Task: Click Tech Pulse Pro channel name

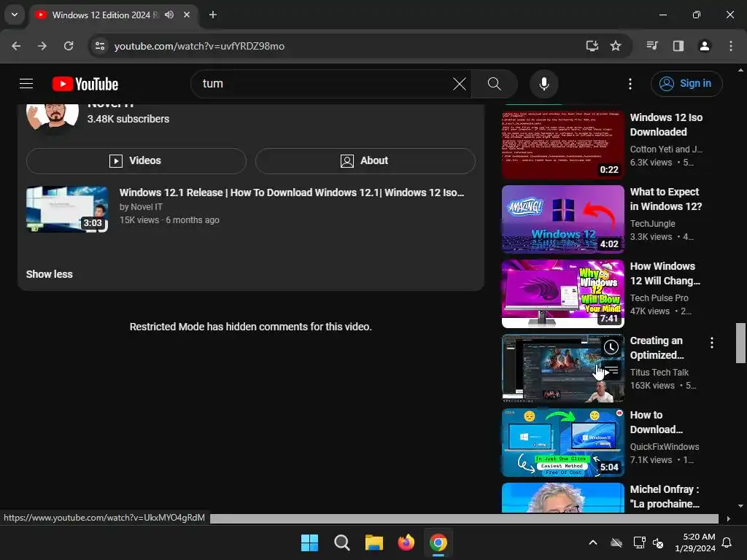Action: (659, 298)
